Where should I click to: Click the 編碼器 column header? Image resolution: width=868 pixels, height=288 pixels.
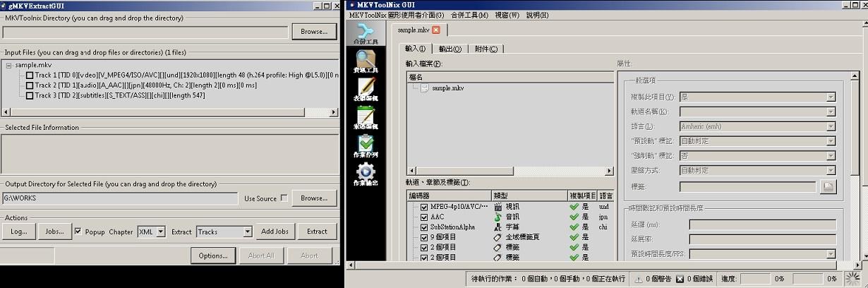449,196
